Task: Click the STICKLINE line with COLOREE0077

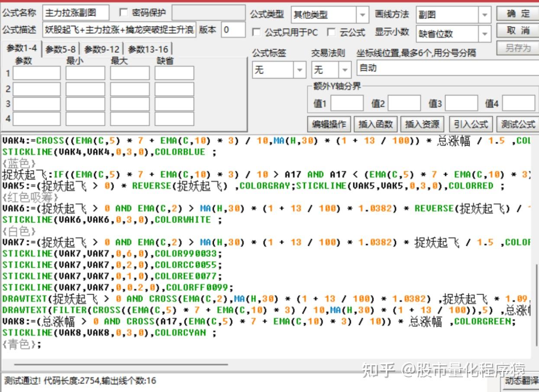Action: (112, 276)
